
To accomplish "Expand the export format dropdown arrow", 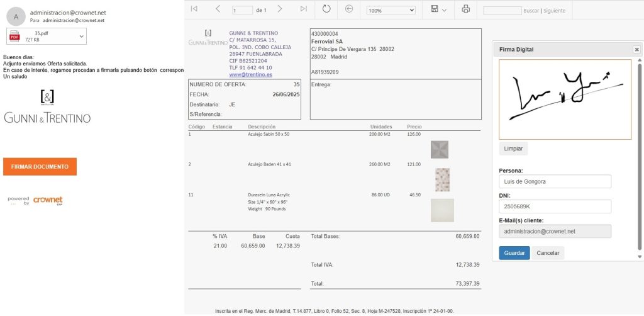I will [444, 10].
